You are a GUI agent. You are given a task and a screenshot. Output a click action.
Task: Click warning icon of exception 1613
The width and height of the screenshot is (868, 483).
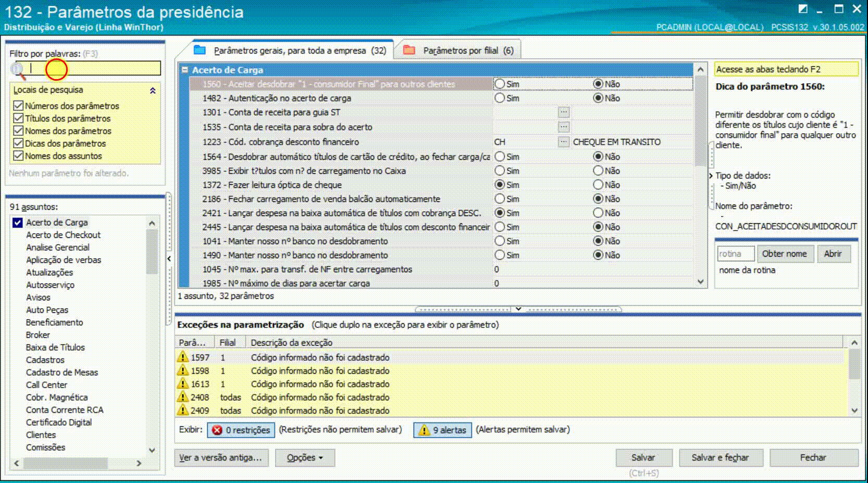(x=182, y=384)
